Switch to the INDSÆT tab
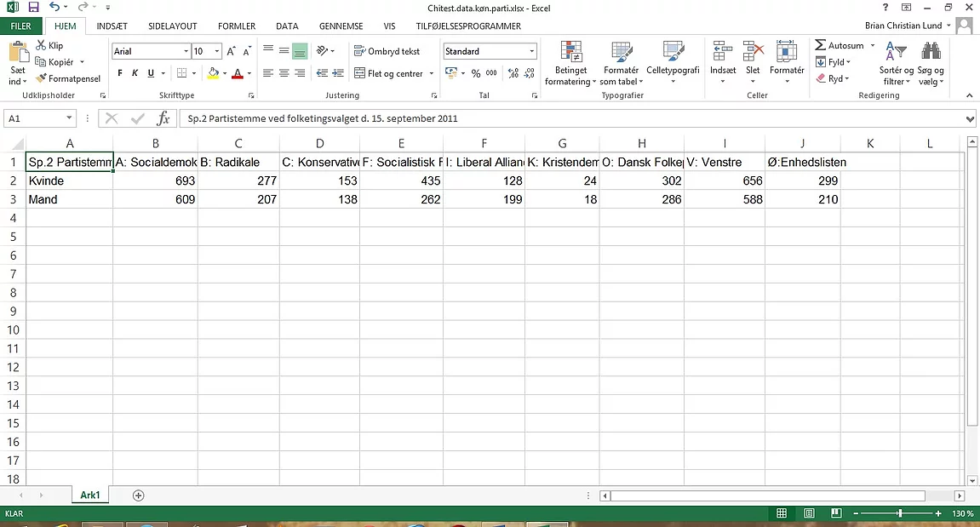 [112, 26]
